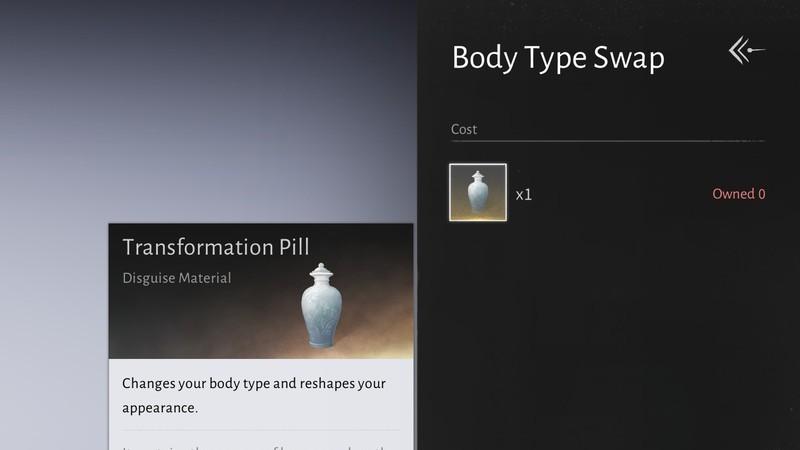Click the x1 quantity next to pill
Image resolution: width=800 pixels, height=450 pixels.
point(524,195)
